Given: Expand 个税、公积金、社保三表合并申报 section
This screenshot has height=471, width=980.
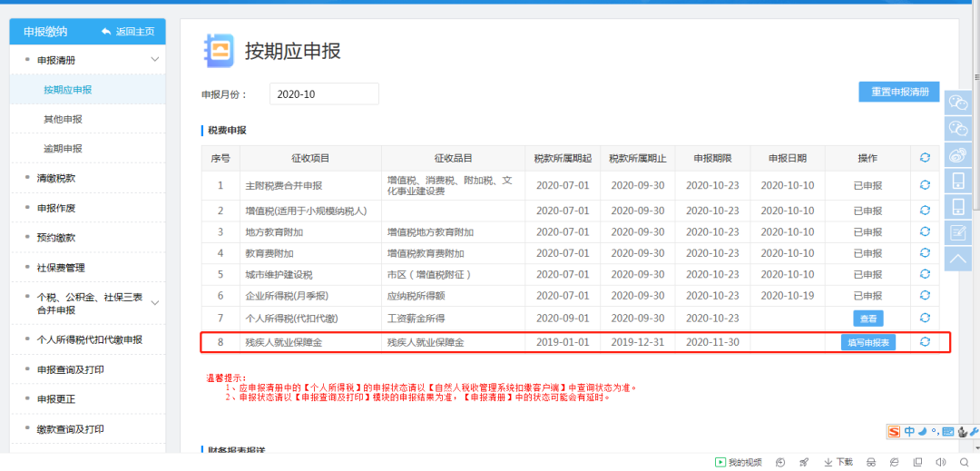Looking at the screenshot, I should 154,303.
